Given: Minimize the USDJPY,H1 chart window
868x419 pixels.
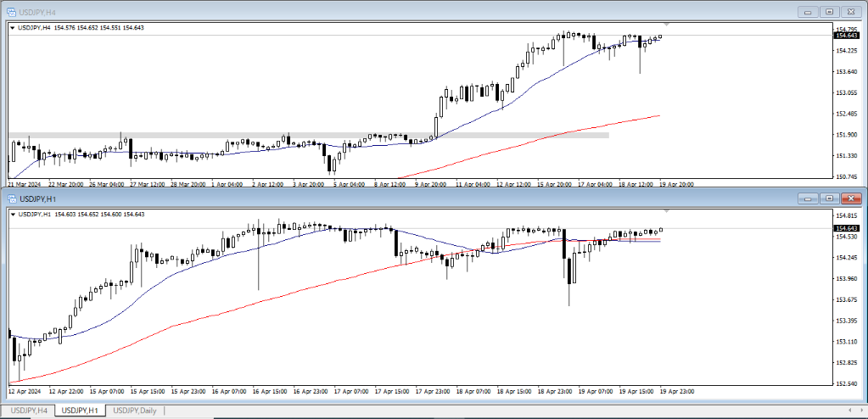Looking at the screenshot, I should 807,198.
